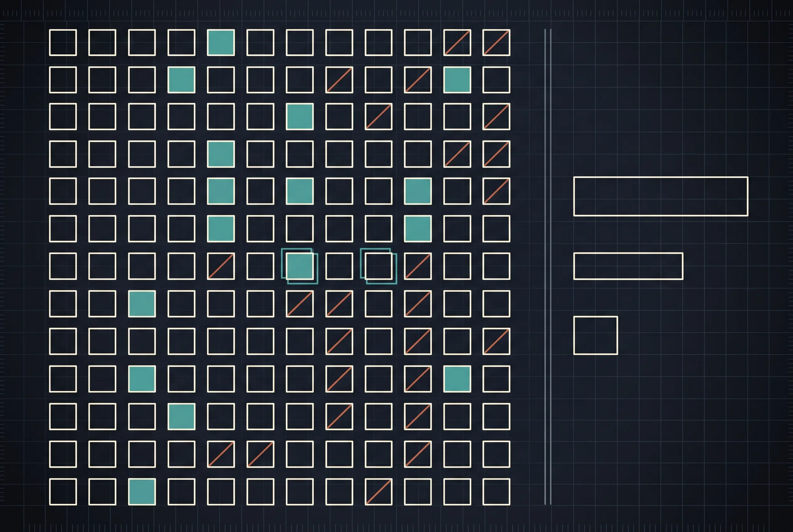Check the empty box in the top-left corner
This screenshot has height=532, width=793.
tap(63, 42)
